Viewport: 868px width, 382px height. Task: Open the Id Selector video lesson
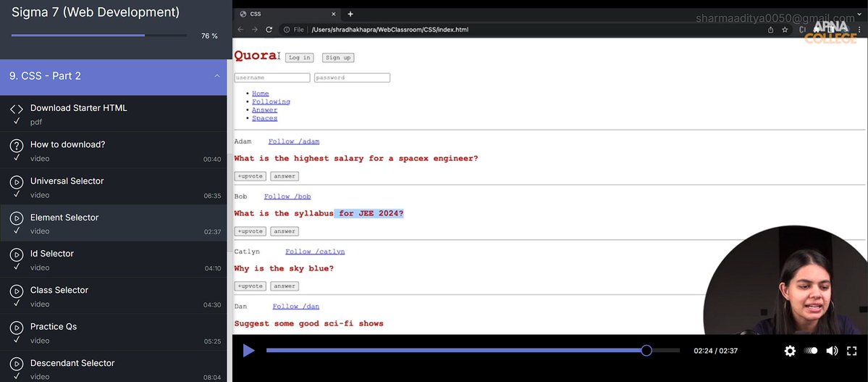click(114, 259)
